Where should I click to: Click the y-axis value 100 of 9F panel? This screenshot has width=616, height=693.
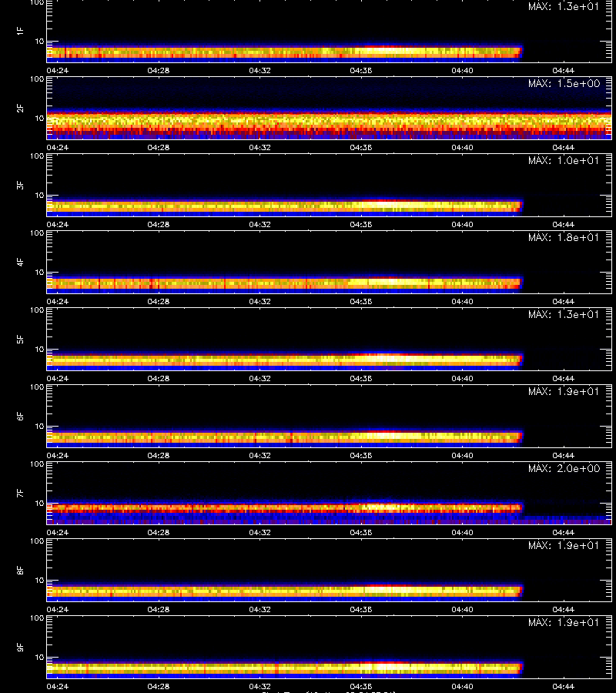click(37, 618)
